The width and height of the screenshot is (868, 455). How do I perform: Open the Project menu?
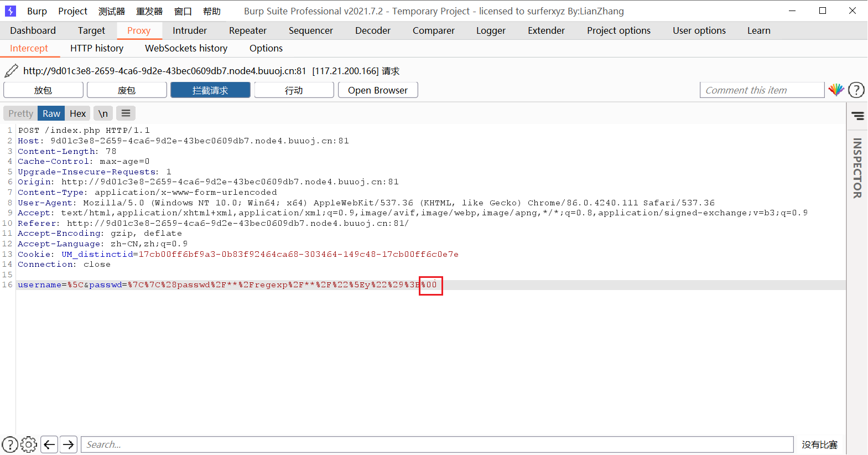pyautogui.click(x=73, y=11)
